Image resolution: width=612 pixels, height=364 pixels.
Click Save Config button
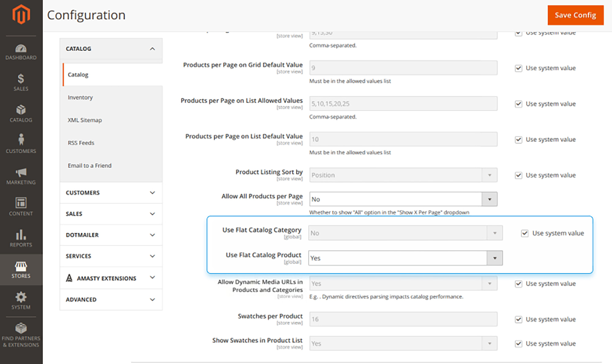coord(576,15)
